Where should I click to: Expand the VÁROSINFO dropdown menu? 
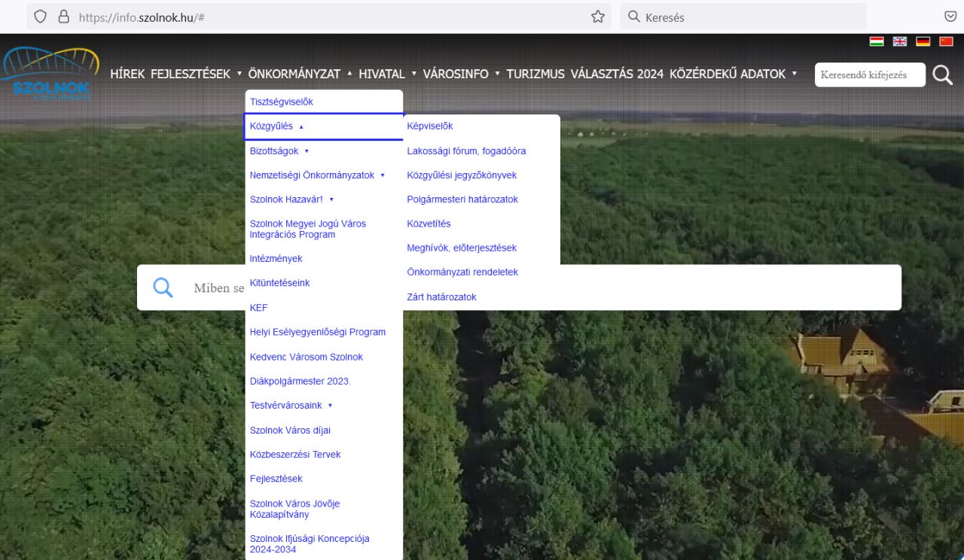pyautogui.click(x=461, y=74)
